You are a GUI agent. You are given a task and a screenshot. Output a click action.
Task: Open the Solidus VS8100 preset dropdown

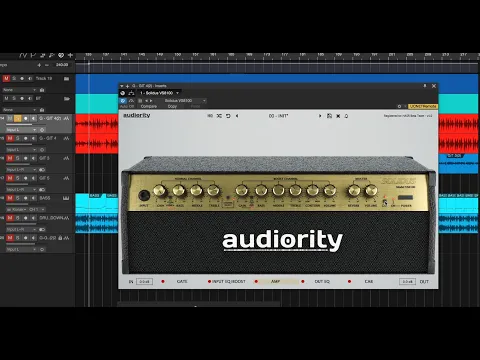click(x=184, y=100)
